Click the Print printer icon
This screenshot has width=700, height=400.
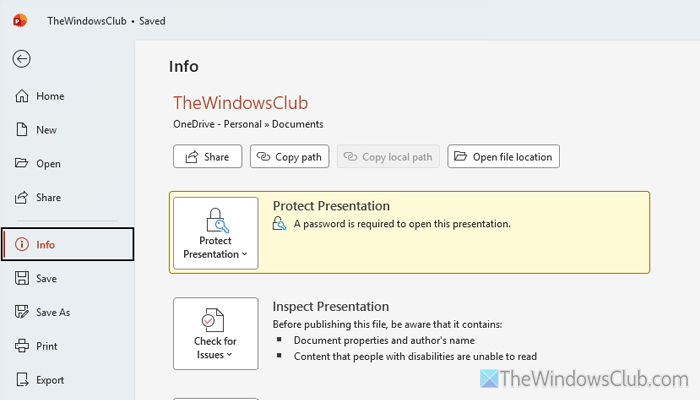22,346
